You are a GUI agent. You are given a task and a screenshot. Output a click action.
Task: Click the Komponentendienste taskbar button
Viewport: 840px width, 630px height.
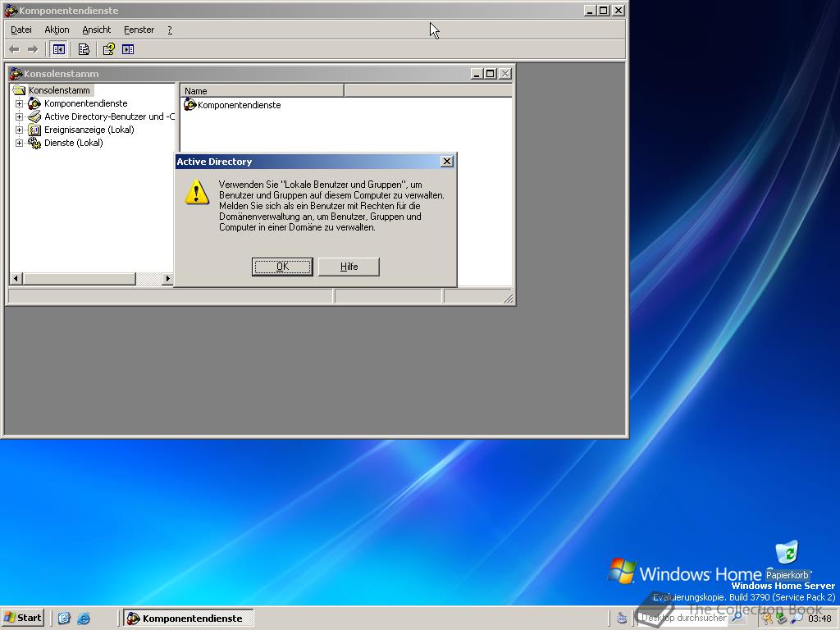click(x=189, y=619)
